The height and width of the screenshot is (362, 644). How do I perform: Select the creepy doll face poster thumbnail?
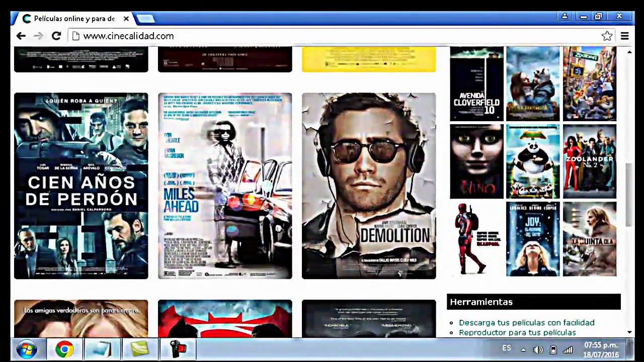coord(476,161)
